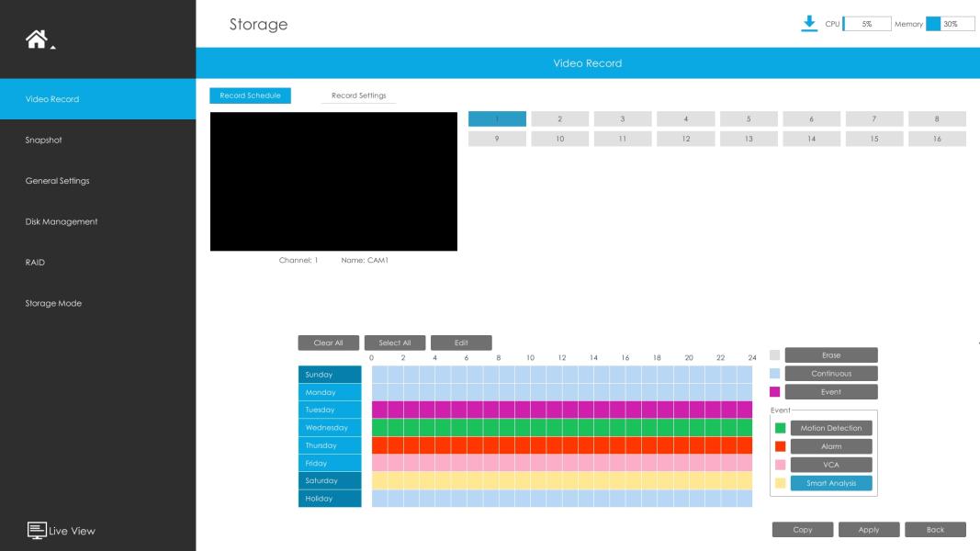Choose channel 5
This screenshot has width=980, height=551.
pyautogui.click(x=749, y=118)
